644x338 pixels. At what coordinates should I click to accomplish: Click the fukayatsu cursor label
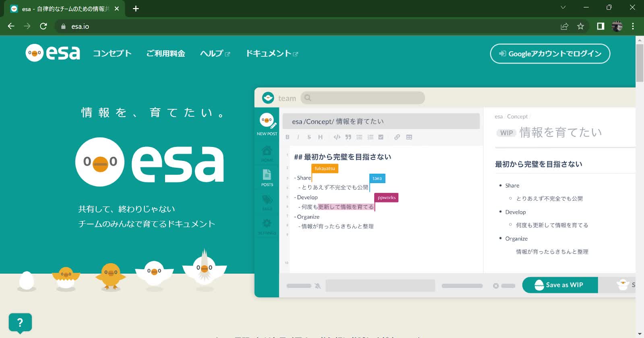pyautogui.click(x=325, y=169)
